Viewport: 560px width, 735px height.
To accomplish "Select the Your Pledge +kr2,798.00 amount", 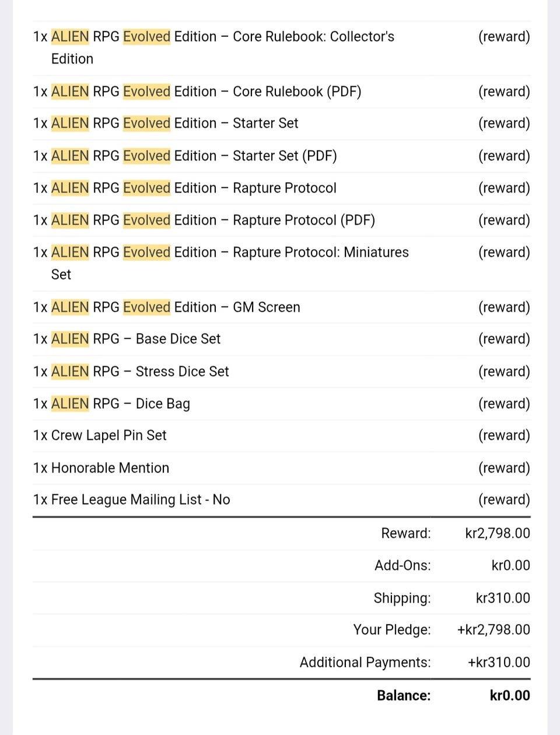I will click(494, 630).
